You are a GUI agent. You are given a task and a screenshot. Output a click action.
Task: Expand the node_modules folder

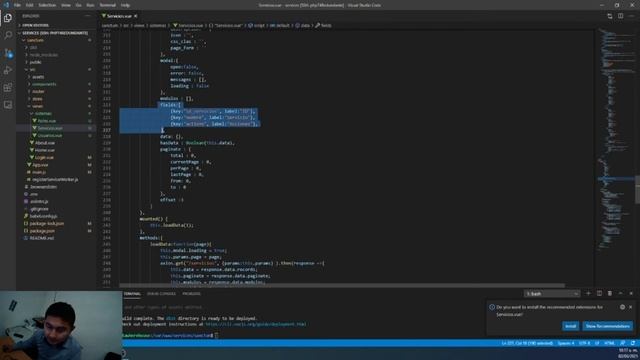[x=44, y=55]
